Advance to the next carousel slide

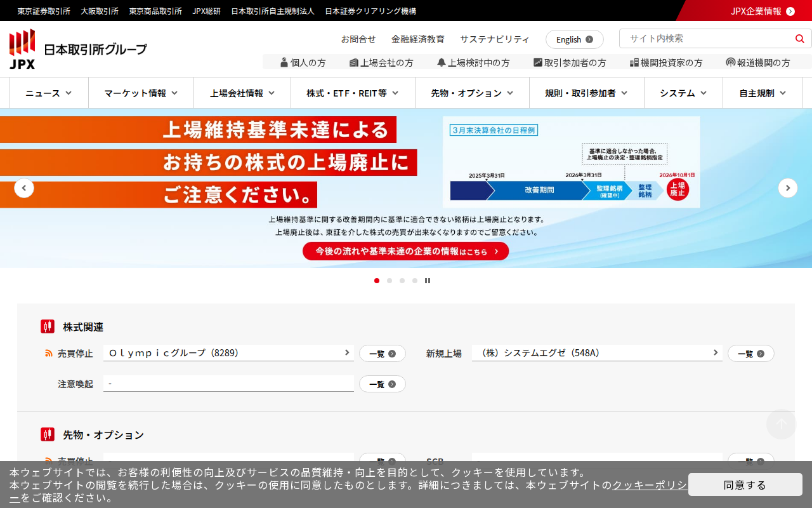coord(788,188)
